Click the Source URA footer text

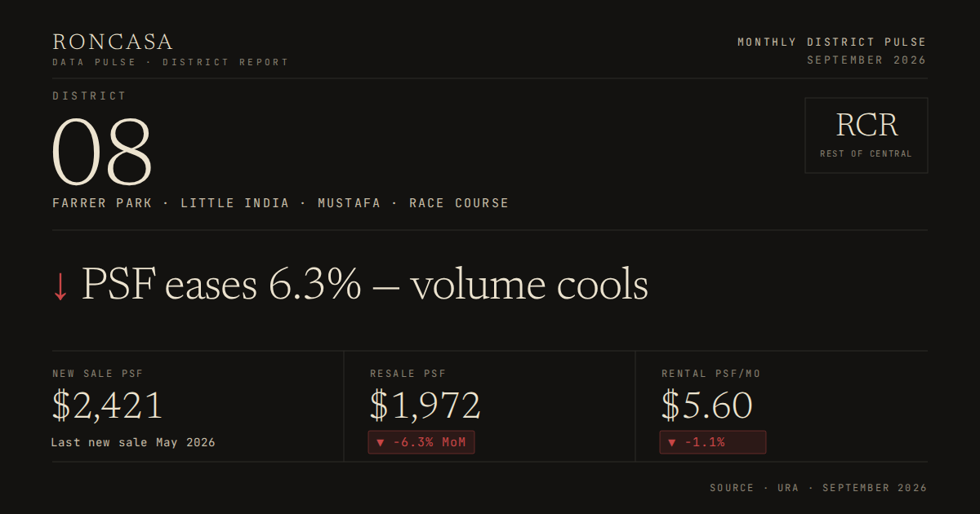pos(818,488)
